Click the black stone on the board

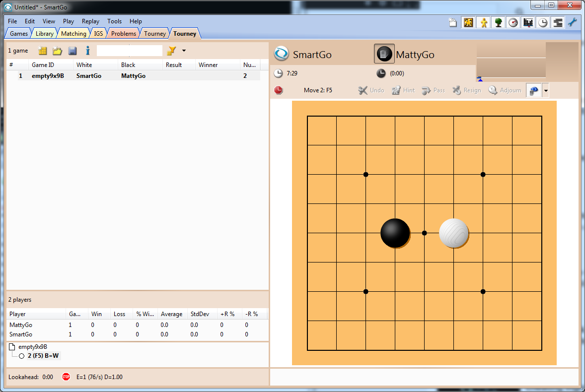click(395, 233)
